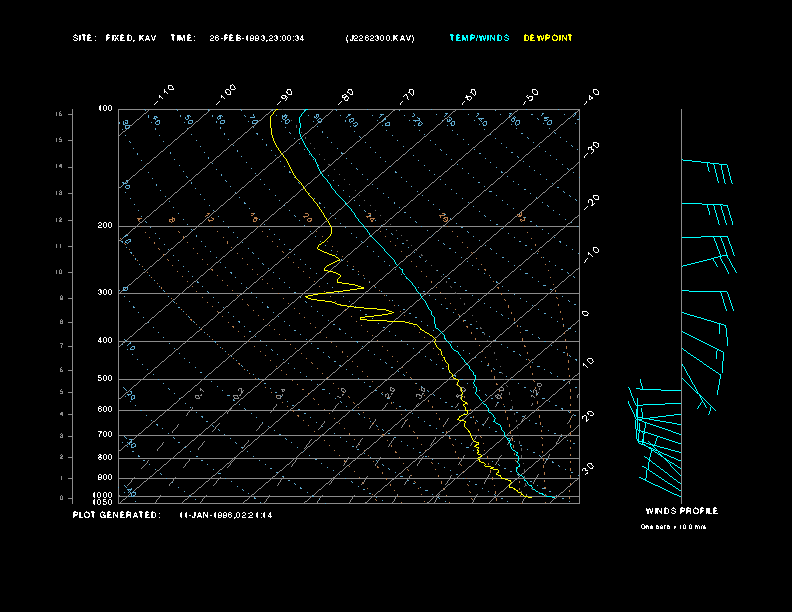Click the 0 temperature label on right edge
The image size is (792, 612).
[x=586, y=314]
